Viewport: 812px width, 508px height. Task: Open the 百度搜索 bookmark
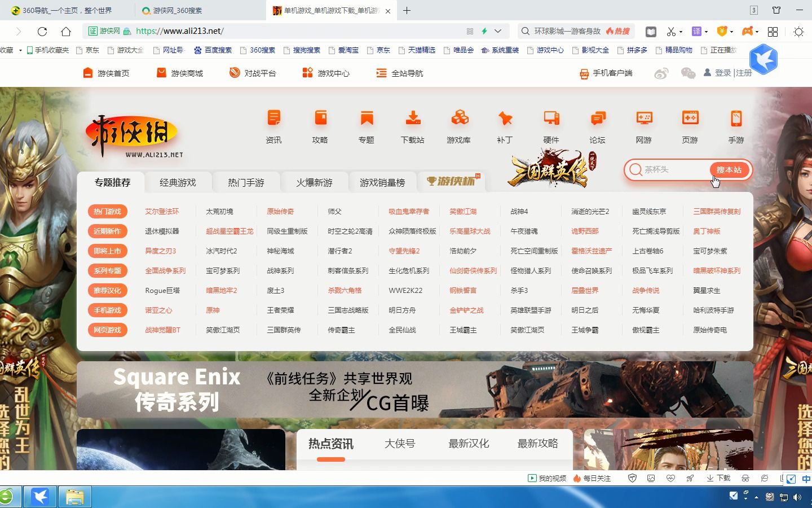pyautogui.click(x=213, y=50)
